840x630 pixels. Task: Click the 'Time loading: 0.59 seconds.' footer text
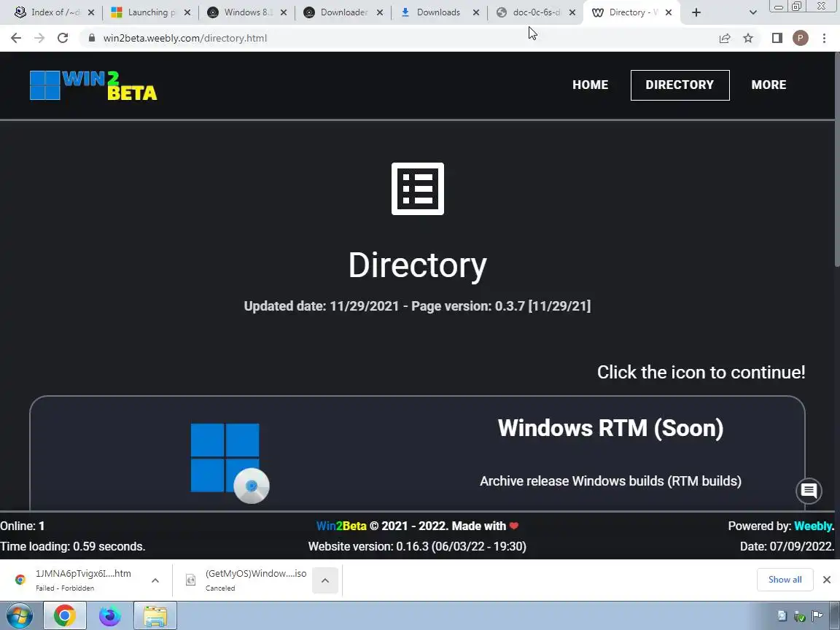(x=73, y=546)
